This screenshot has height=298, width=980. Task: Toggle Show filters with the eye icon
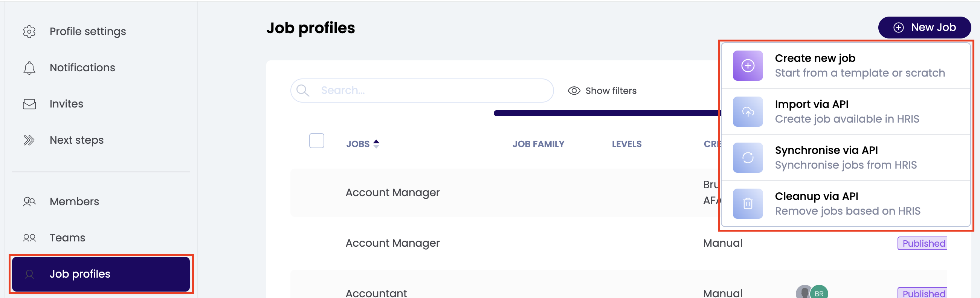(x=574, y=91)
